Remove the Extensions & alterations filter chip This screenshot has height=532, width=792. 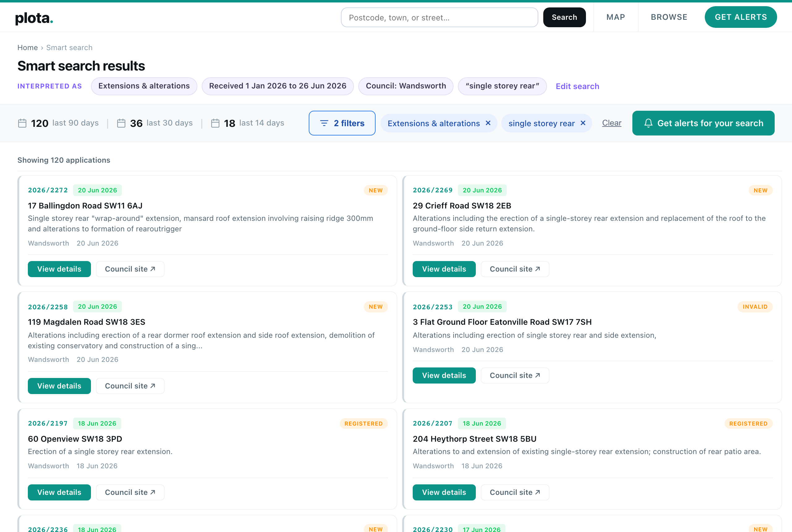coord(488,123)
